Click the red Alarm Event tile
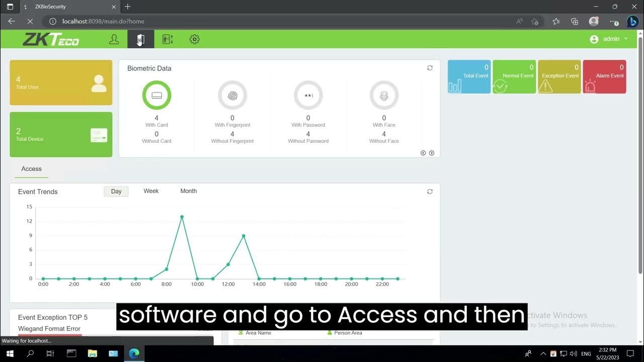The image size is (644, 362). tap(604, 77)
